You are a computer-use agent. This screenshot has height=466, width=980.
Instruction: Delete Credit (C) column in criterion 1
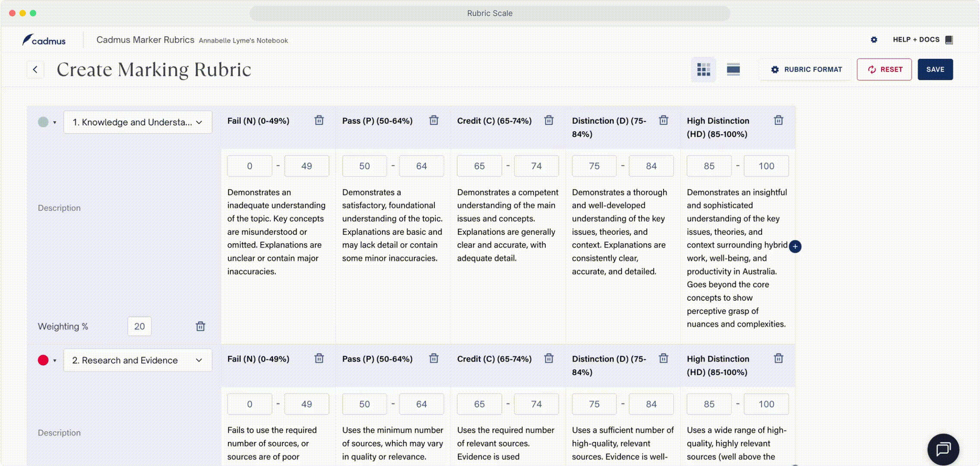[x=549, y=120]
